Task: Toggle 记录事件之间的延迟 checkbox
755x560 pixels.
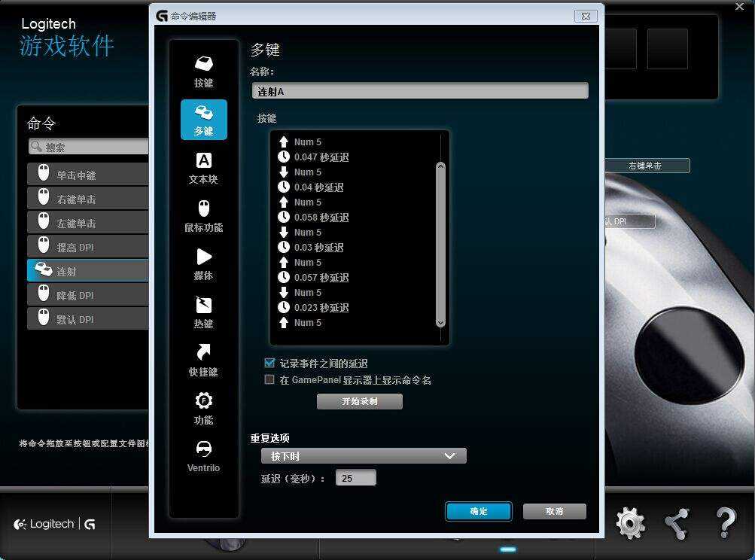Action: coord(269,363)
